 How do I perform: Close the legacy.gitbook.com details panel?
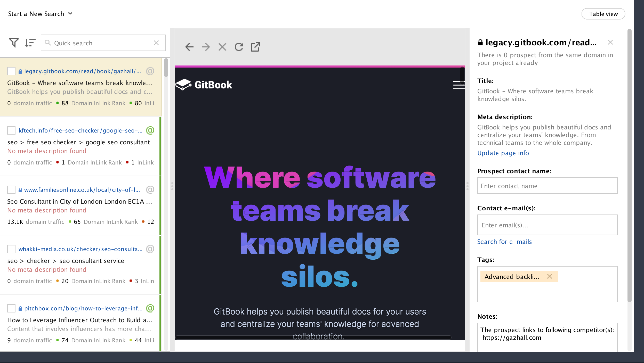point(610,42)
